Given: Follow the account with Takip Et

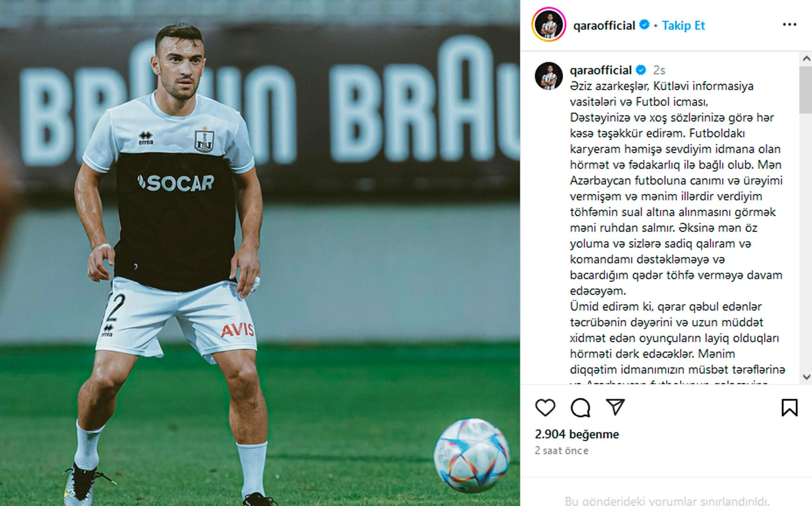Looking at the screenshot, I should pyautogui.click(x=683, y=25).
